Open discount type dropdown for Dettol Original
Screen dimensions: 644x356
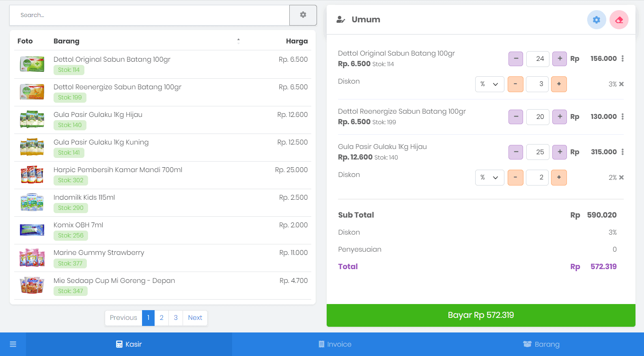(x=490, y=84)
